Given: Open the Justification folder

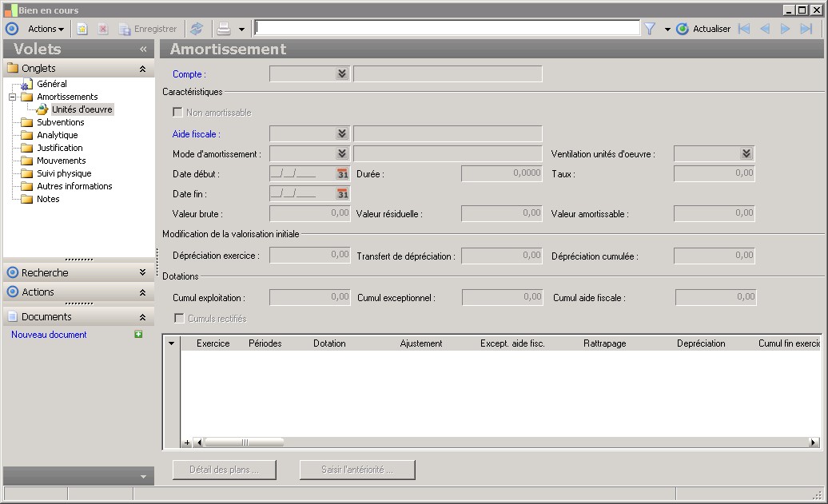Looking at the screenshot, I should pos(60,148).
